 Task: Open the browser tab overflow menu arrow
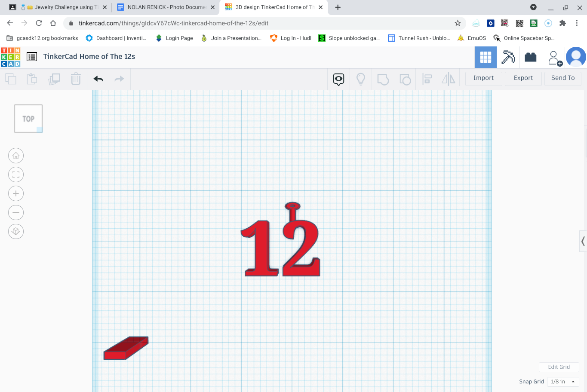tap(533, 7)
